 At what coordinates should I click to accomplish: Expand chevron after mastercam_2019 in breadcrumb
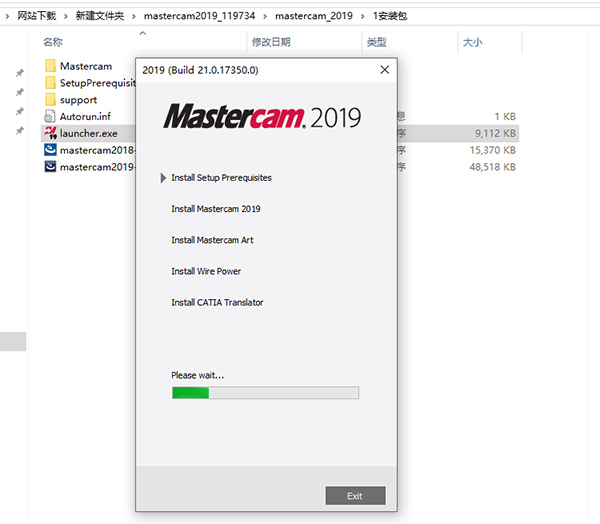(362, 16)
